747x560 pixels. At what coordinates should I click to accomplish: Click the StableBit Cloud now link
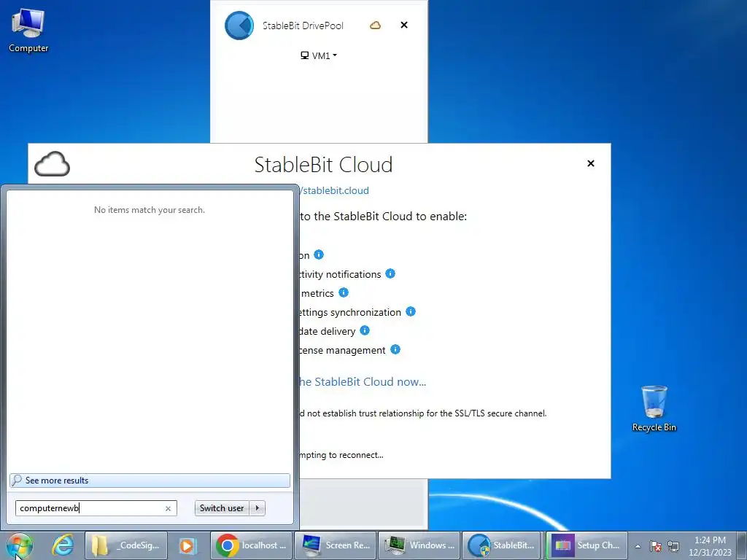tap(363, 382)
